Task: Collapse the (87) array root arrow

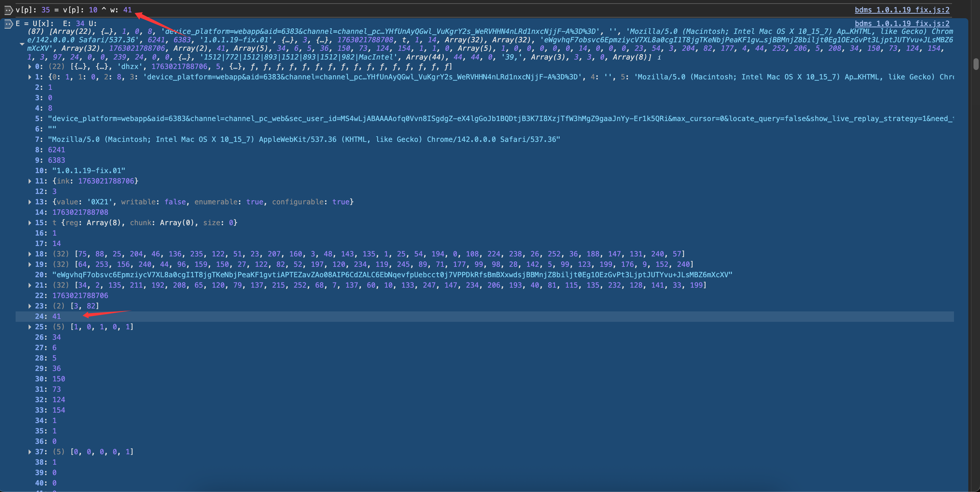Action: tap(22, 44)
